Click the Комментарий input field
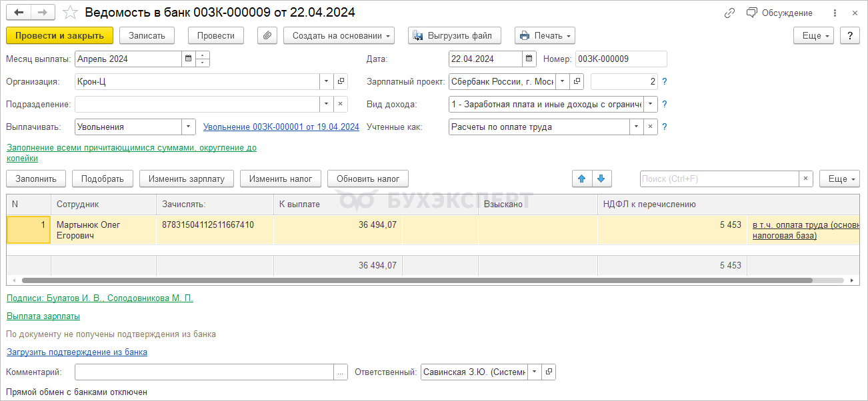The width and height of the screenshot is (868, 401). click(x=204, y=372)
